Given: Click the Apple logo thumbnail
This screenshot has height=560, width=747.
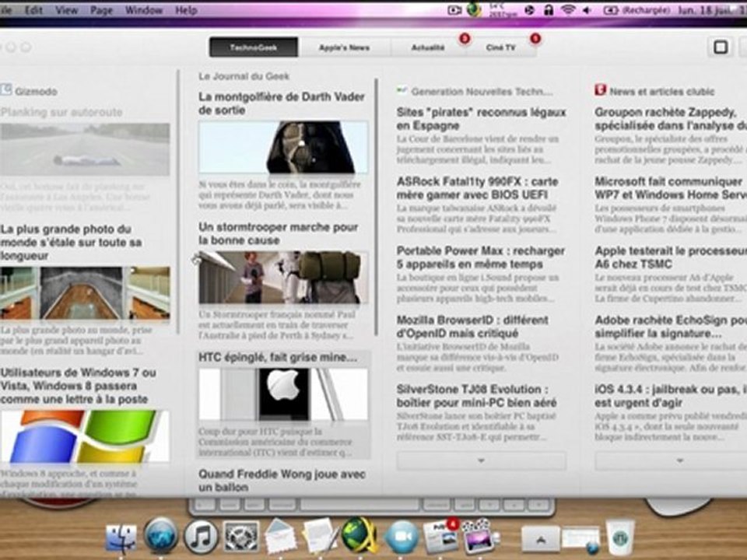Looking at the screenshot, I should [x=283, y=394].
